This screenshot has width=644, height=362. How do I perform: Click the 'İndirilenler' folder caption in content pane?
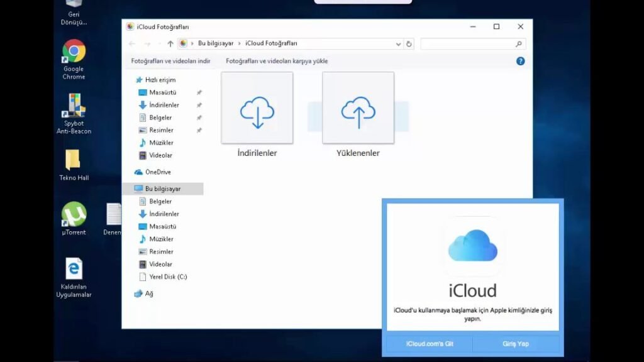click(x=257, y=153)
